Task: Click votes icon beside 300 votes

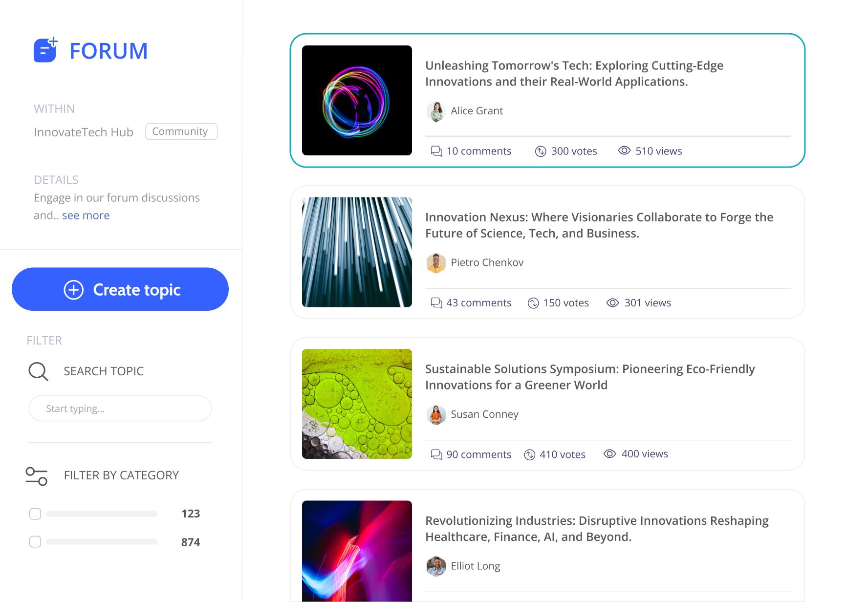Action: tap(541, 151)
